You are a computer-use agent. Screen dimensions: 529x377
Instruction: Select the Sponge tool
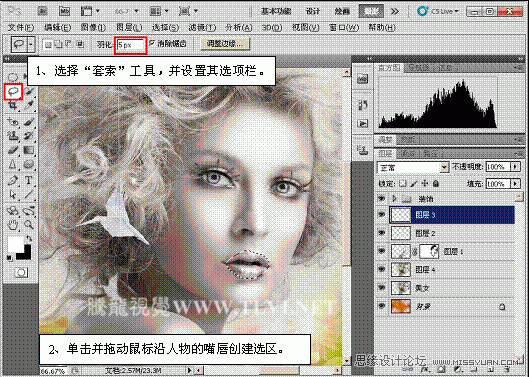point(30,165)
